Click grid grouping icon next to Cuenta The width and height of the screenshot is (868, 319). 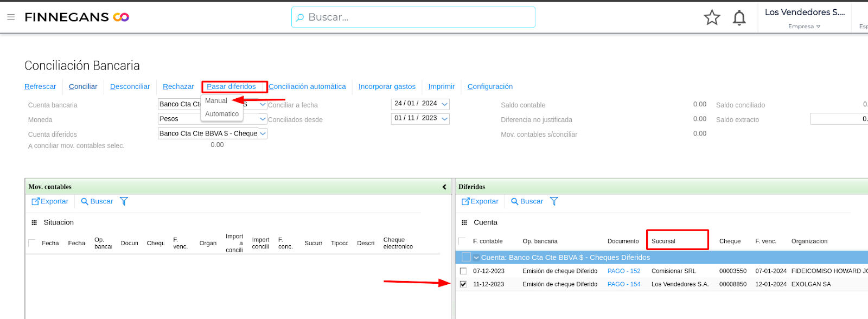464,222
